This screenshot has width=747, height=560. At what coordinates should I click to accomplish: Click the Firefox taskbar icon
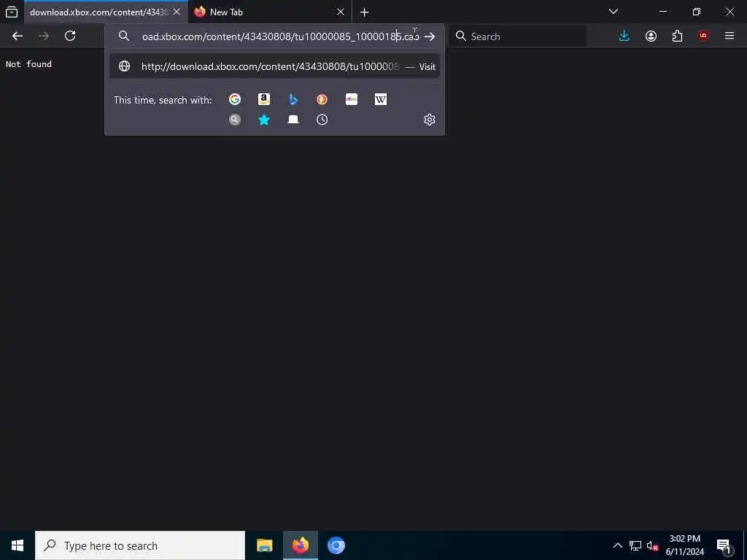click(x=300, y=545)
